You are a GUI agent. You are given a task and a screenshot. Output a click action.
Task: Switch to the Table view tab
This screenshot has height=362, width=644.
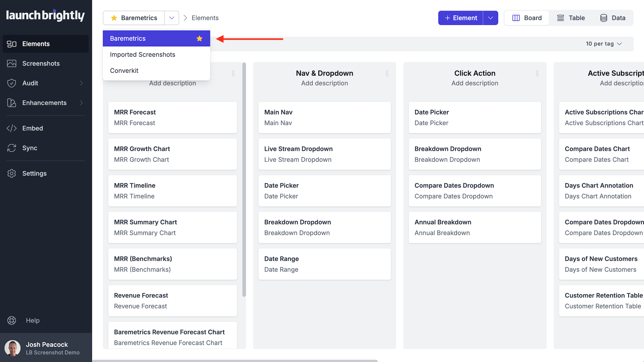point(571,18)
